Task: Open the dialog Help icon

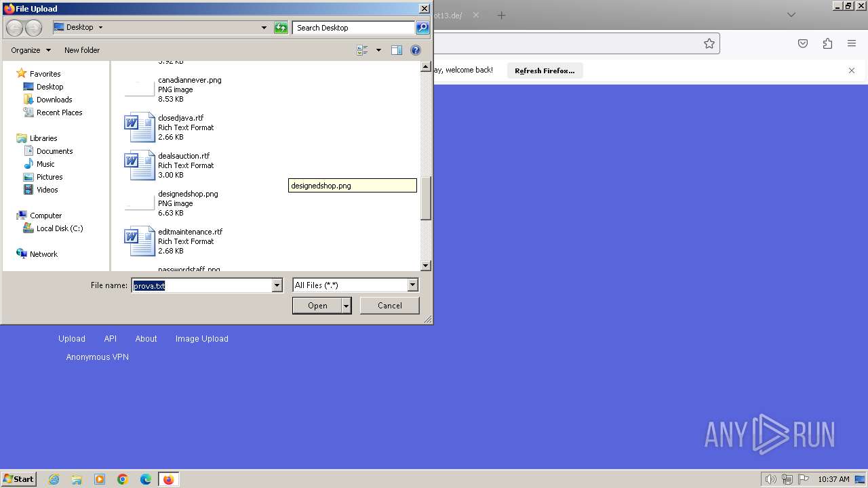Action: tap(416, 50)
